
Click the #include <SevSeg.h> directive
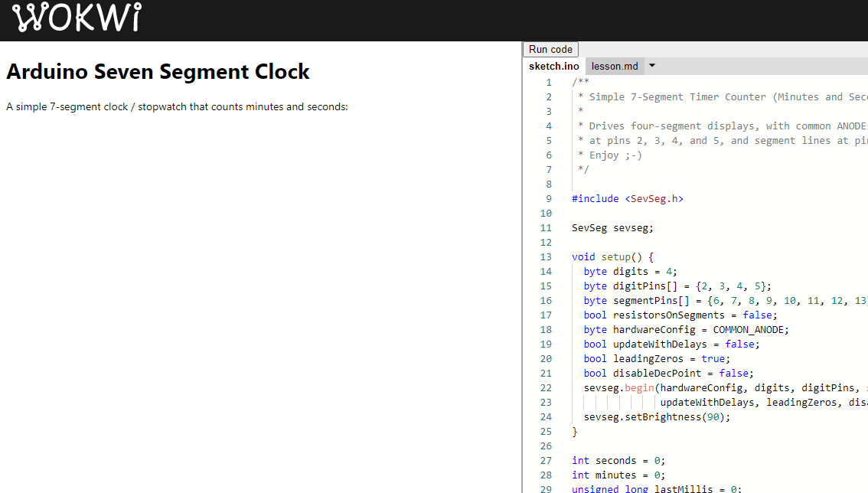628,198
